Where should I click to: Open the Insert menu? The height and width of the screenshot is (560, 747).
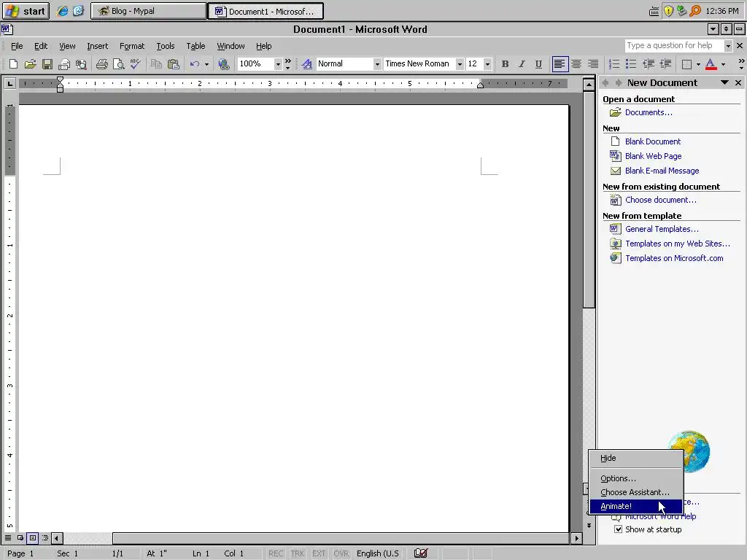(97, 46)
